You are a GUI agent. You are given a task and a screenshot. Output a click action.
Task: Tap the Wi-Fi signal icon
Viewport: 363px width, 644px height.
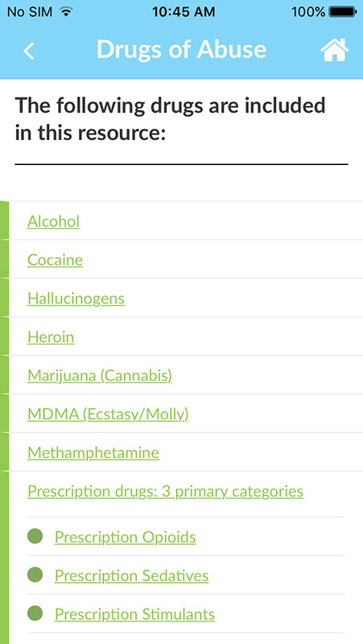tap(65, 12)
